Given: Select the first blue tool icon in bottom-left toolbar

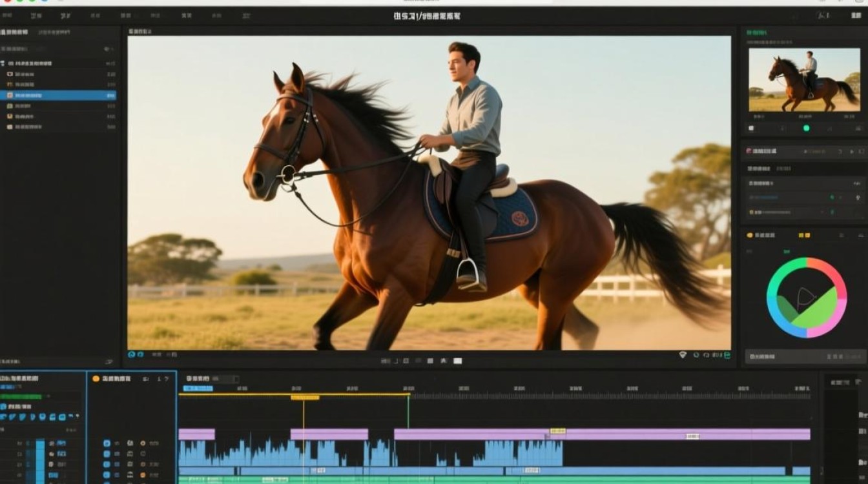Looking at the screenshot, I should (x=4, y=418).
